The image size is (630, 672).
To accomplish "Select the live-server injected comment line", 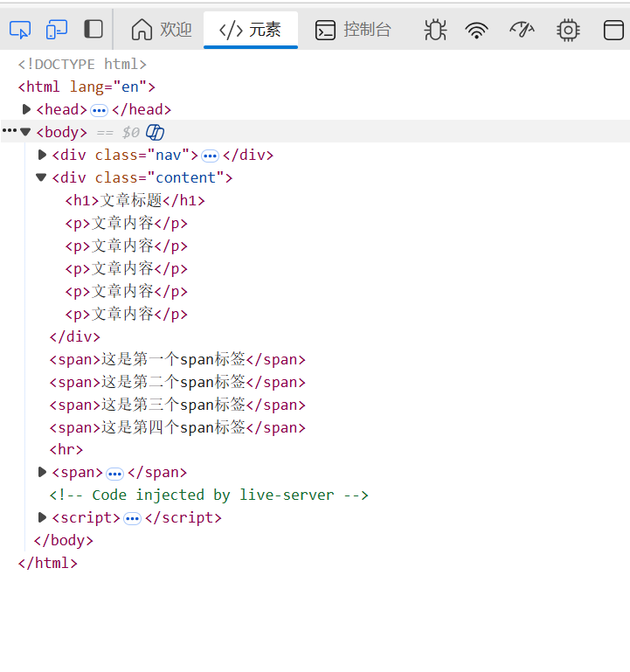I will pos(209,495).
